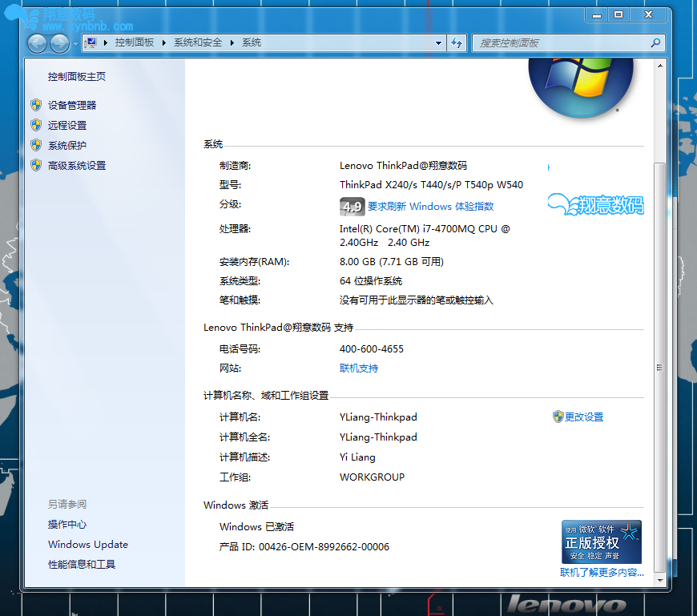The width and height of the screenshot is (697, 616).
Task: Click the magnifier search icon
Action: click(x=655, y=42)
